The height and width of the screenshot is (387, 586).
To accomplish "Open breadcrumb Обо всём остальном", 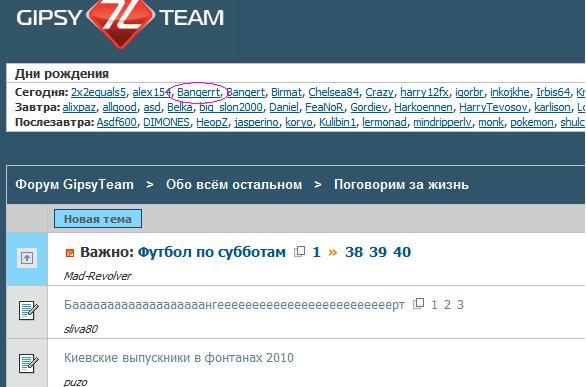I will (x=234, y=185).
